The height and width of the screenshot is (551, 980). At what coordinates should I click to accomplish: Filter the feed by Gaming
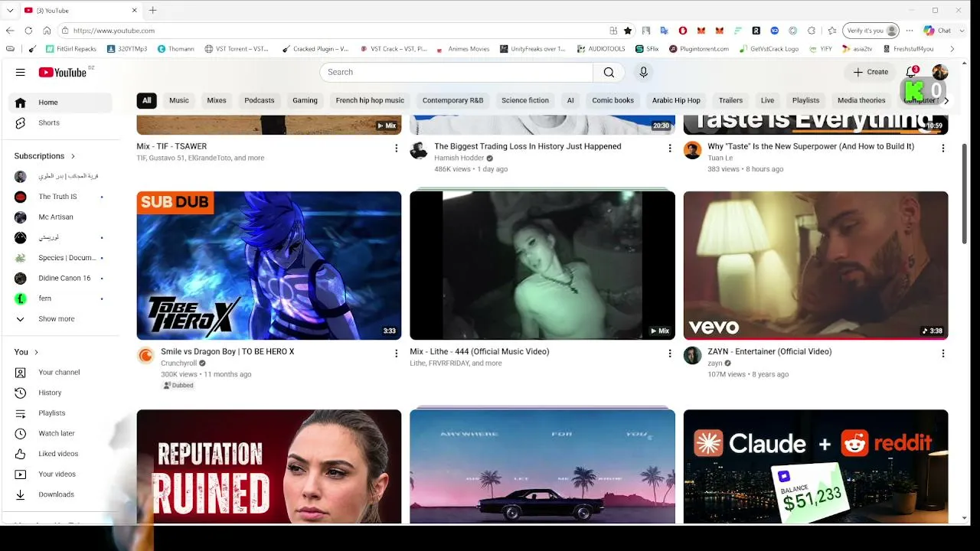point(305,100)
